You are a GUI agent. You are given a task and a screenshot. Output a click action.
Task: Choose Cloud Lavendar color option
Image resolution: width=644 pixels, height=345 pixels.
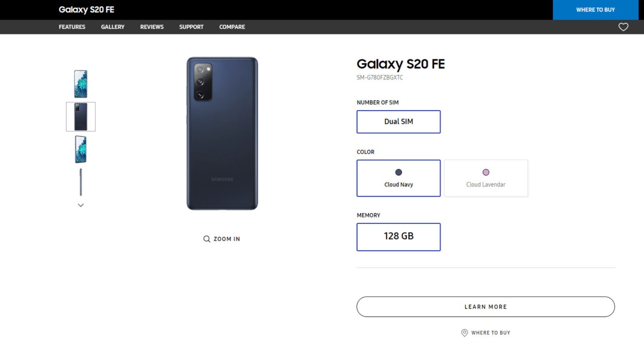tap(486, 178)
